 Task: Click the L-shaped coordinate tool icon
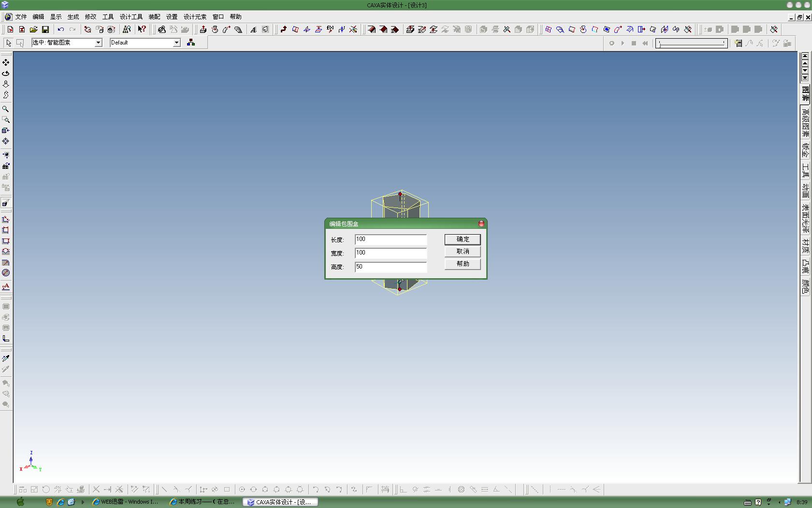(6, 339)
